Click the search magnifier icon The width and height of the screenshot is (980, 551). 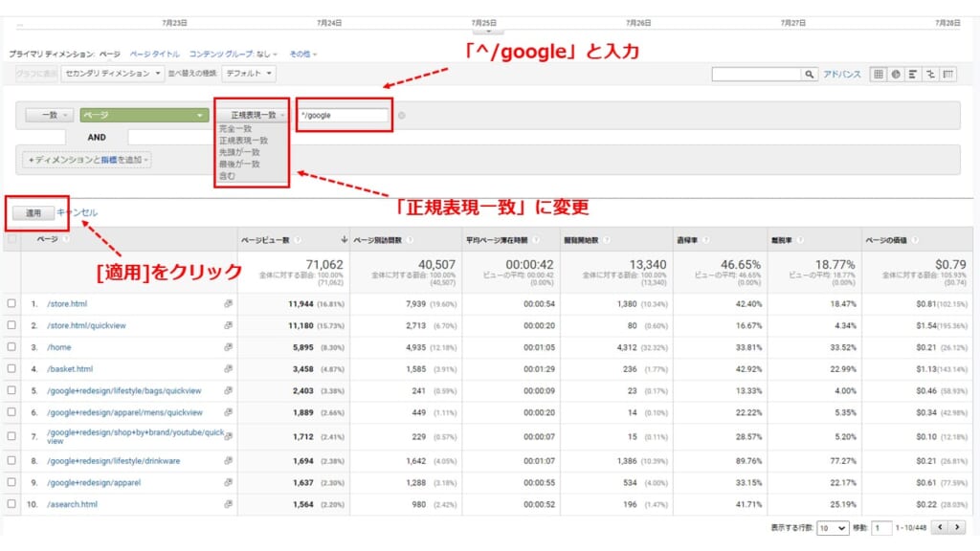810,75
